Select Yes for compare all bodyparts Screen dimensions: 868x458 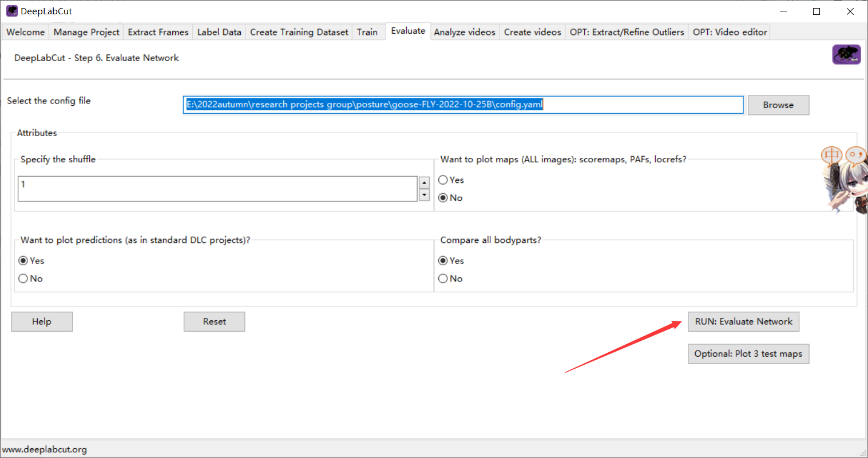click(443, 261)
